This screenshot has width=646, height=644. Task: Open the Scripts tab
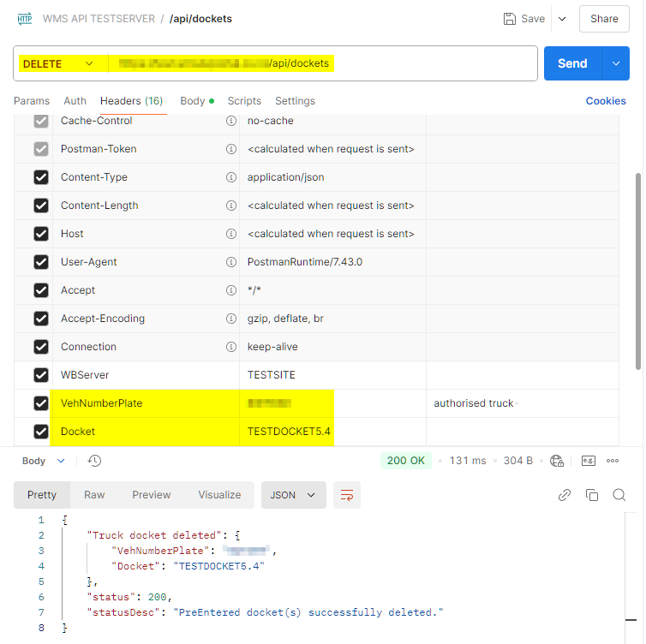244,101
